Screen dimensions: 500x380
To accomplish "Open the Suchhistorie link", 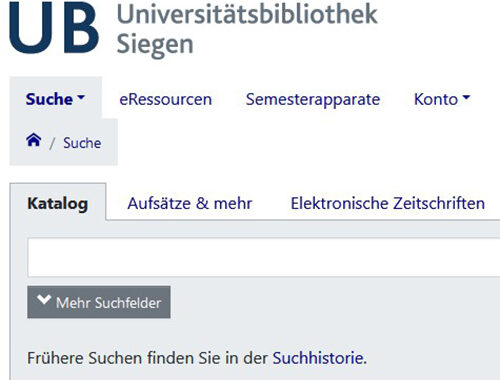I will point(318,358).
